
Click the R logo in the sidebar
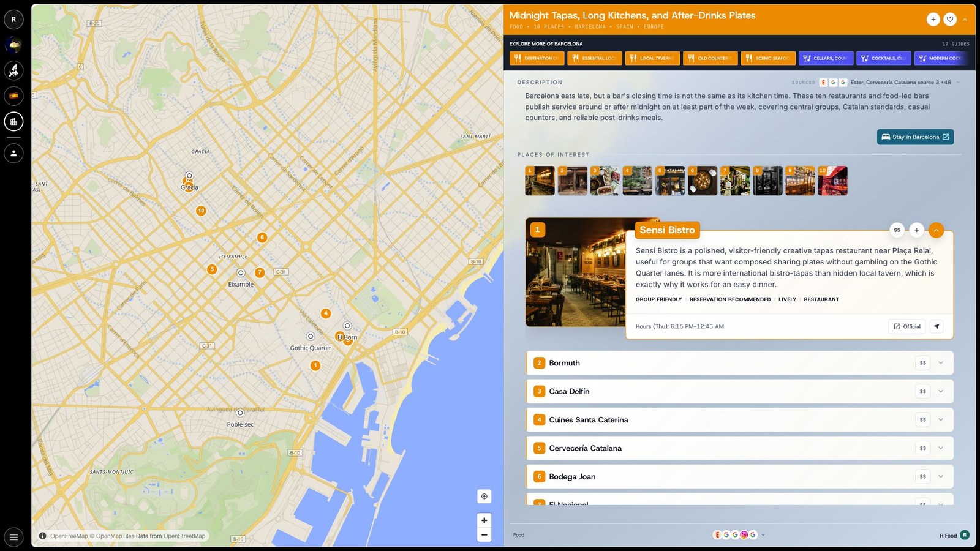(13, 20)
